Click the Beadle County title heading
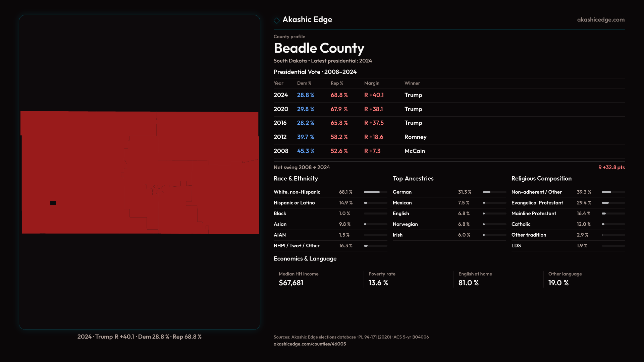The image size is (644, 362). pos(319,48)
